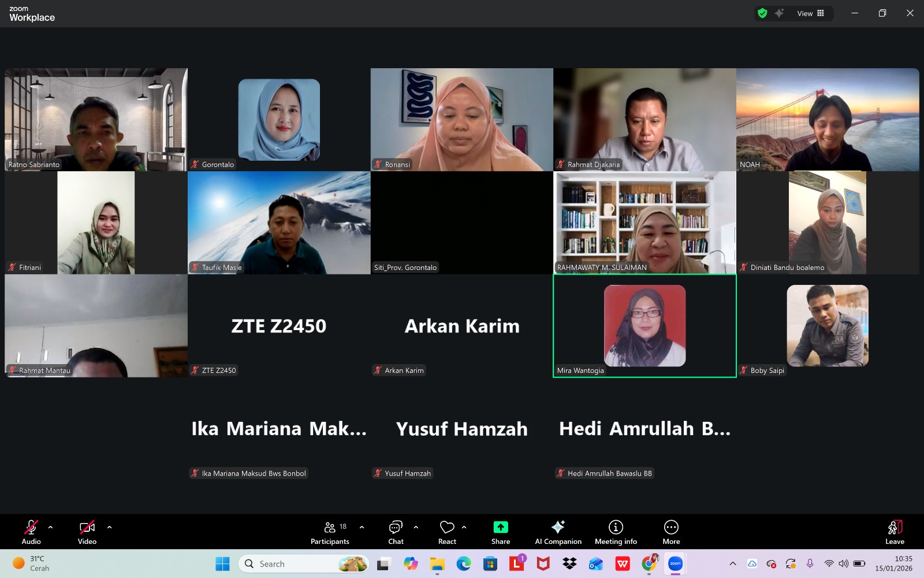Image resolution: width=924 pixels, height=578 pixels.
Task: Open the Chat panel
Action: (x=396, y=532)
